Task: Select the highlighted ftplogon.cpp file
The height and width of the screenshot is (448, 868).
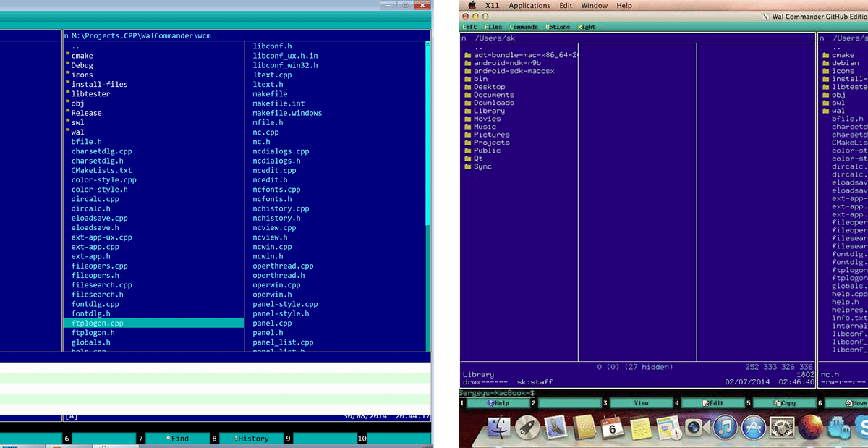Action: (153, 323)
